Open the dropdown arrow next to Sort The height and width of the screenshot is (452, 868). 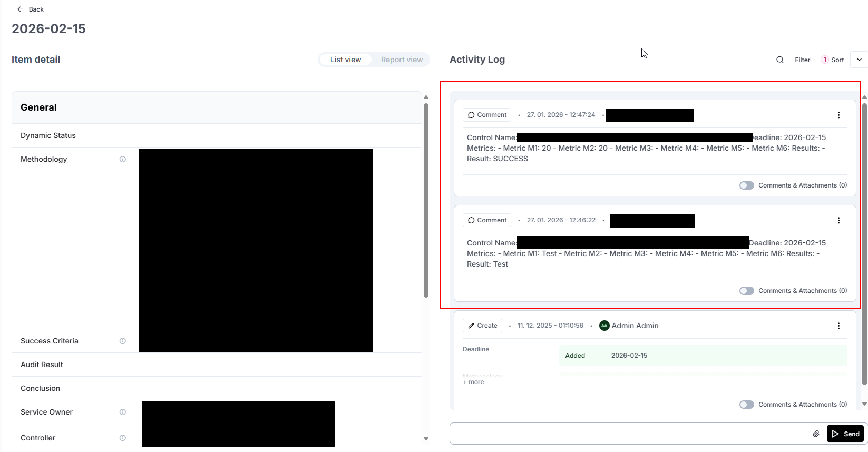pyautogui.click(x=859, y=60)
